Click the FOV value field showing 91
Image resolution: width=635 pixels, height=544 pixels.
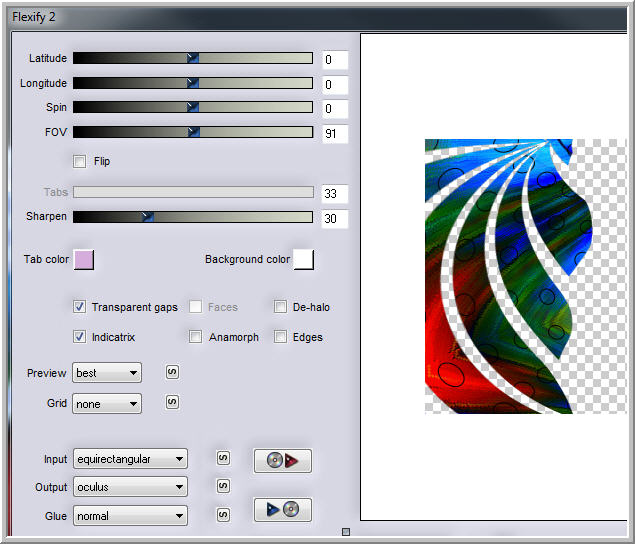click(x=335, y=134)
